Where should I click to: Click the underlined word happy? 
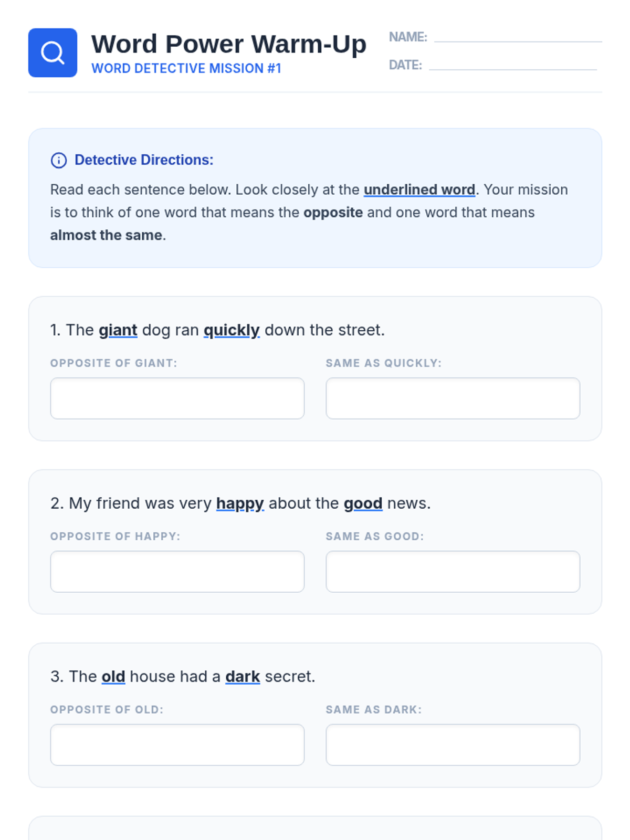[x=240, y=503]
